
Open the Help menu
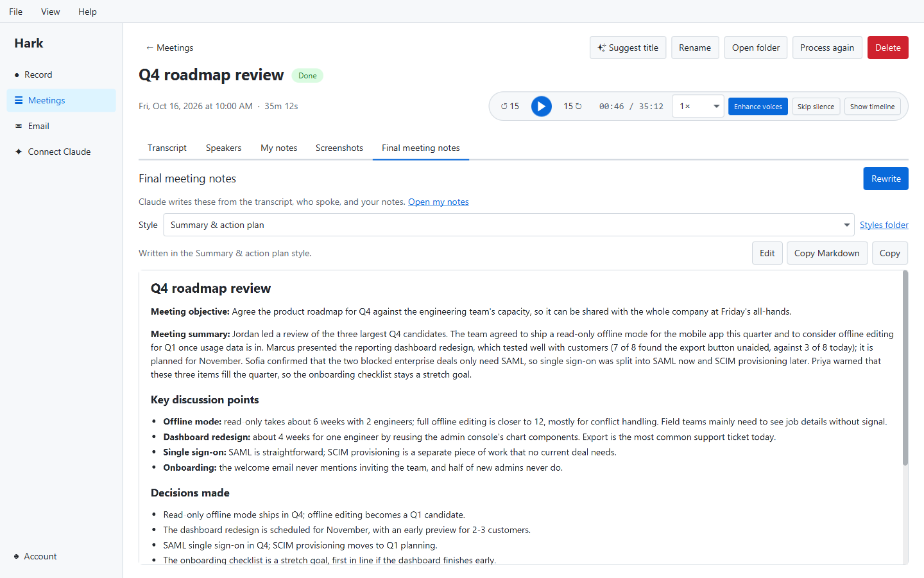click(87, 12)
